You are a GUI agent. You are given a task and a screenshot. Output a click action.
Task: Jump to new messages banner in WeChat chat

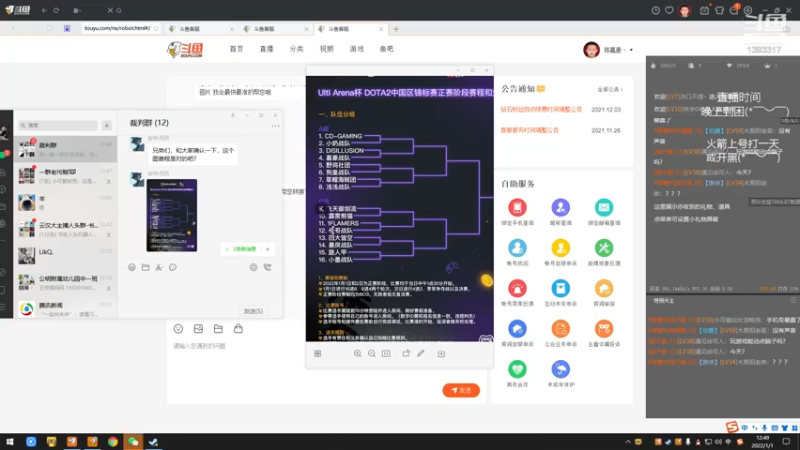pos(242,249)
